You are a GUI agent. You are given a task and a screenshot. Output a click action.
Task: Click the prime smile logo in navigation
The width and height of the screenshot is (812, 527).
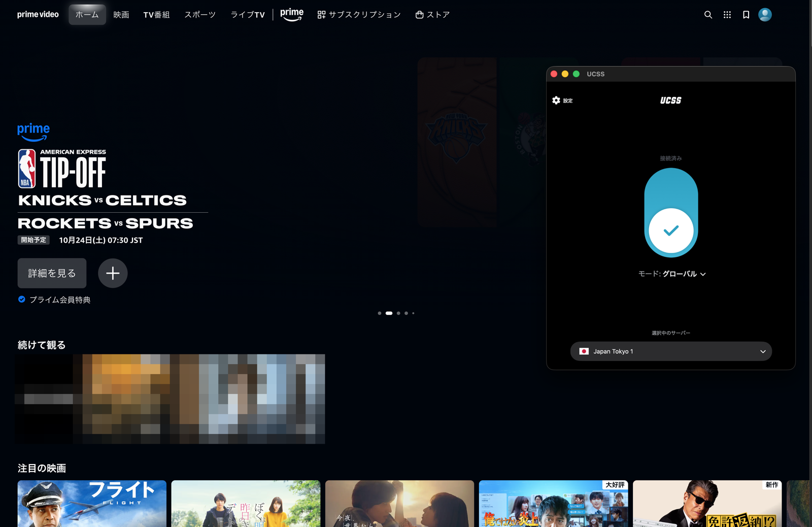tap(292, 15)
